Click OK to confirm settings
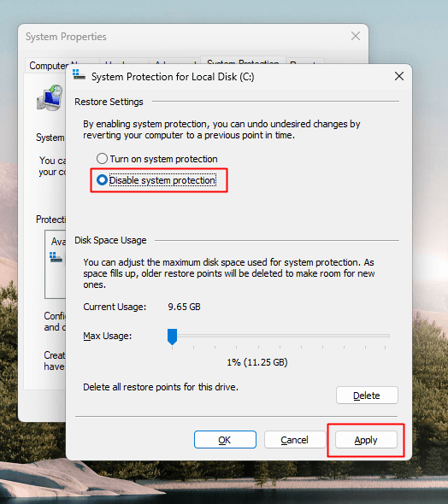The image size is (448, 504). [x=225, y=440]
